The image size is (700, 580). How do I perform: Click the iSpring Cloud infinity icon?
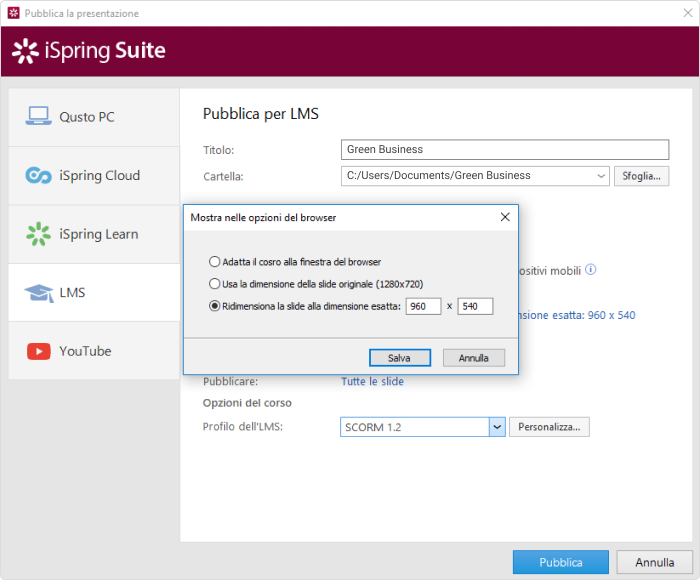(x=38, y=175)
